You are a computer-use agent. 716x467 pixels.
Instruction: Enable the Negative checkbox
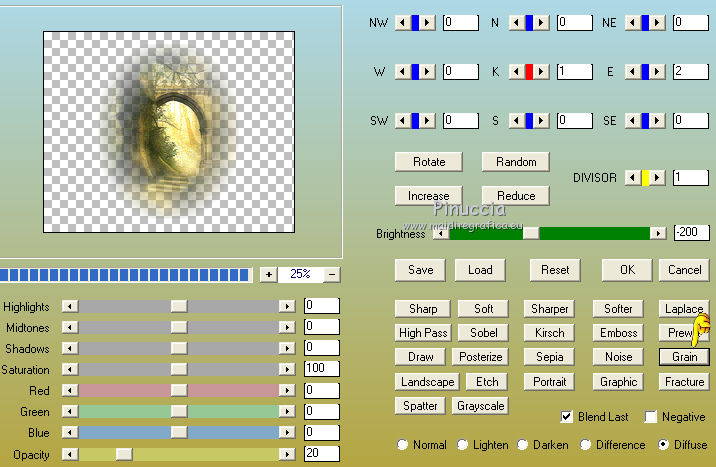[650, 417]
